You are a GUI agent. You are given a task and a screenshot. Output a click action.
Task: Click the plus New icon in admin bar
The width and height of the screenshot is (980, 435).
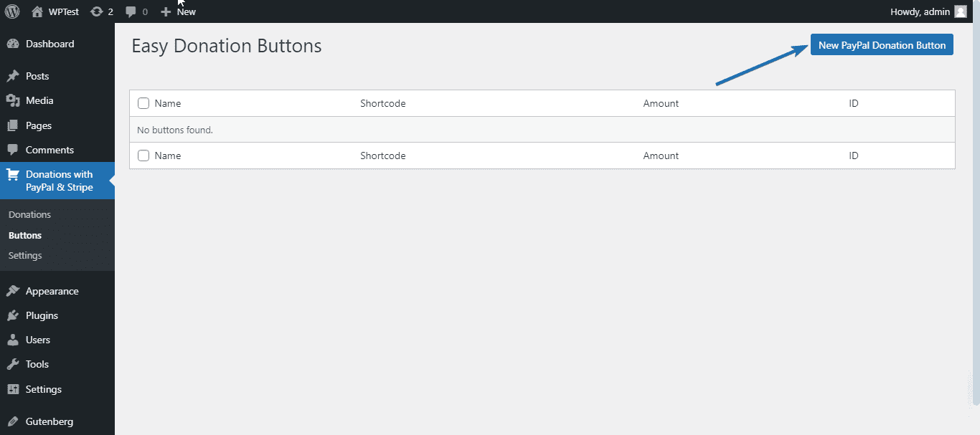[x=166, y=11]
